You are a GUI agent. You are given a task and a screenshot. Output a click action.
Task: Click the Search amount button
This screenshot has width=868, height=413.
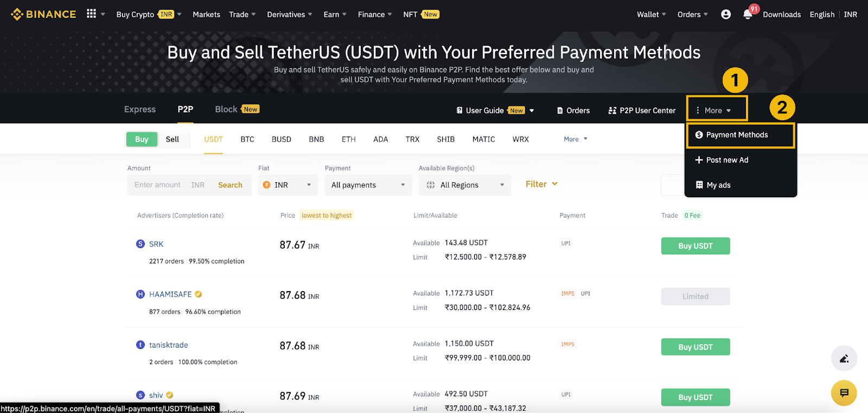230,185
